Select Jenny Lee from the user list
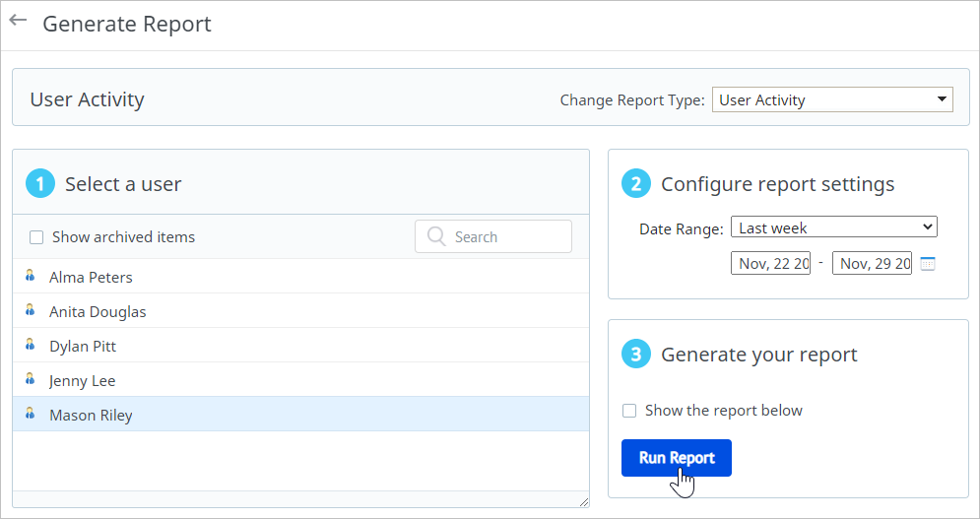Viewport: 980px width, 519px height. pos(83,381)
